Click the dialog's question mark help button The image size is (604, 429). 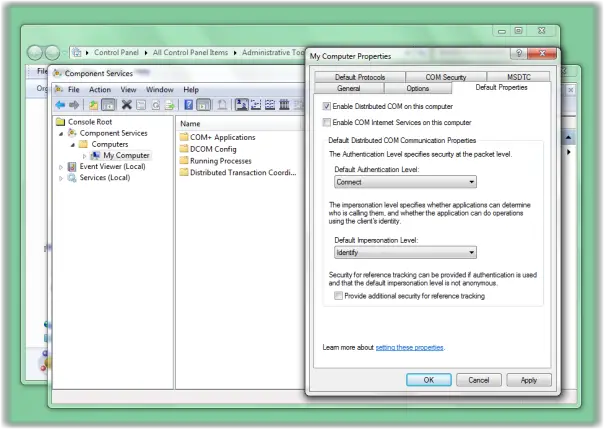[518, 53]
